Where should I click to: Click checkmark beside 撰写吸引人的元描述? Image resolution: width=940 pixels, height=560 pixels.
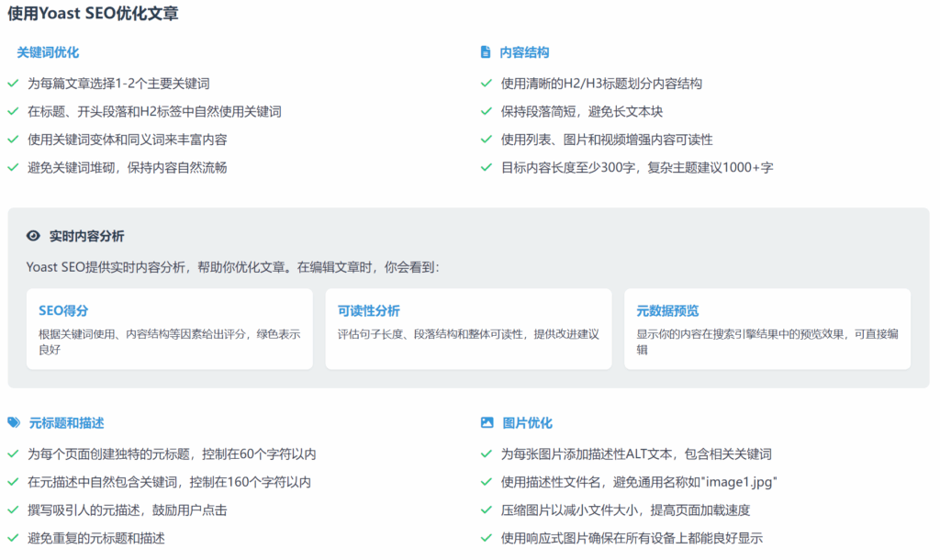point(13,510)
